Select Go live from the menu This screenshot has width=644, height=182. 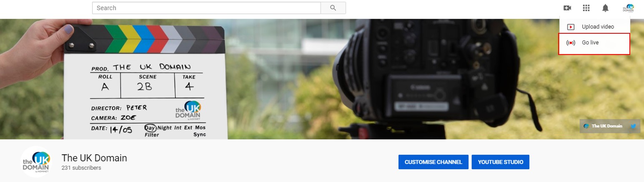pyautogui.click(x=594, y=43)
